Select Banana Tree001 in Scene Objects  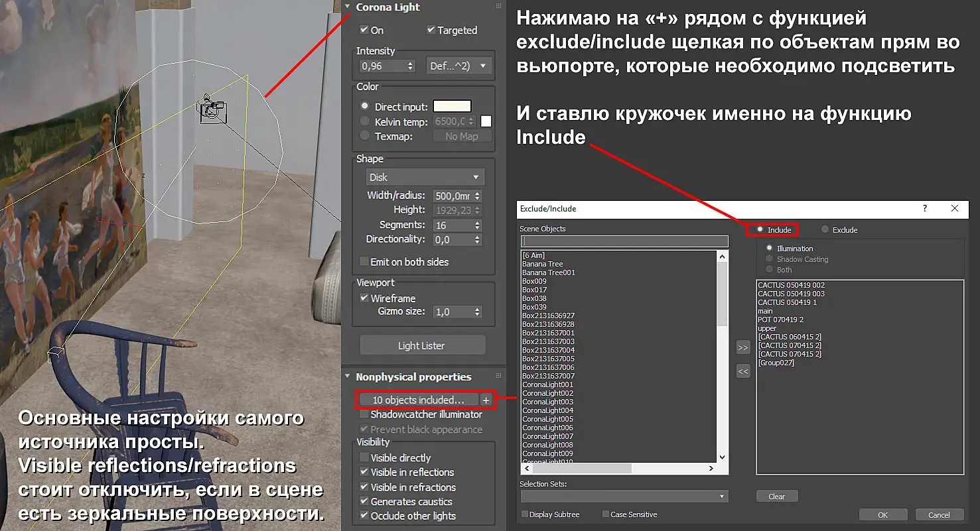(x=549, y=272)
